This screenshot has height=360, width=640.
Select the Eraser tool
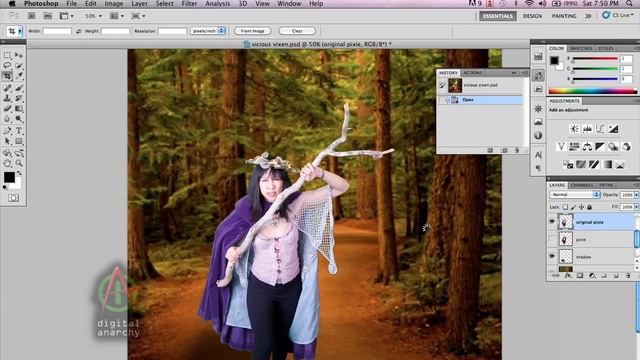(x=7, y=109)
